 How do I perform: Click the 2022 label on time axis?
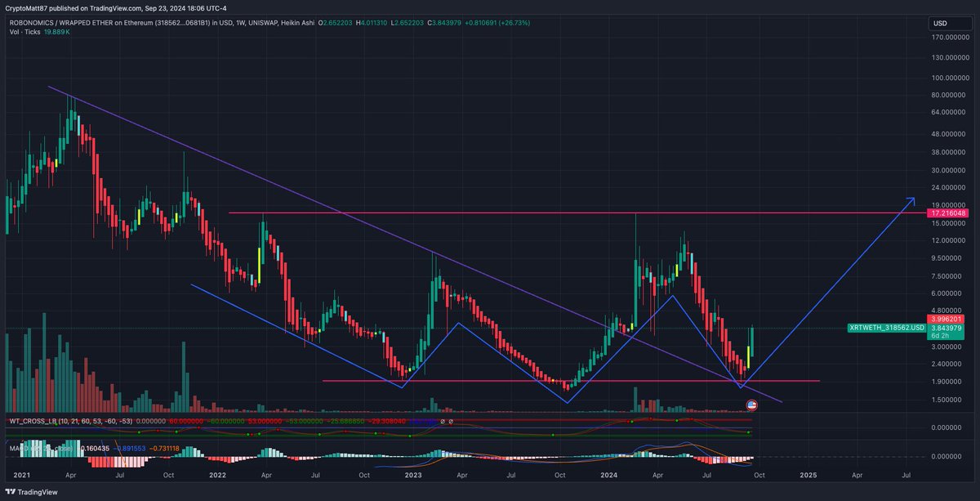tap(218, 474)
